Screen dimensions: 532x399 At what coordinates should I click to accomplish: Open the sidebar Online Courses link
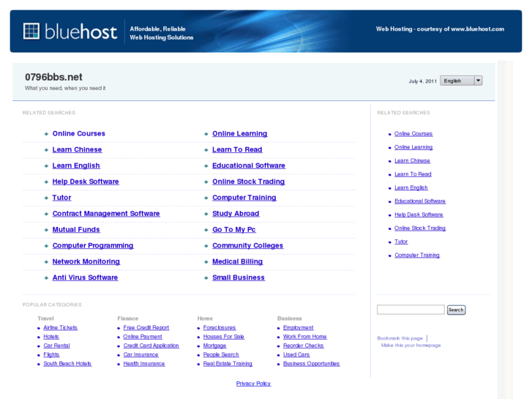tap(413, 134)
